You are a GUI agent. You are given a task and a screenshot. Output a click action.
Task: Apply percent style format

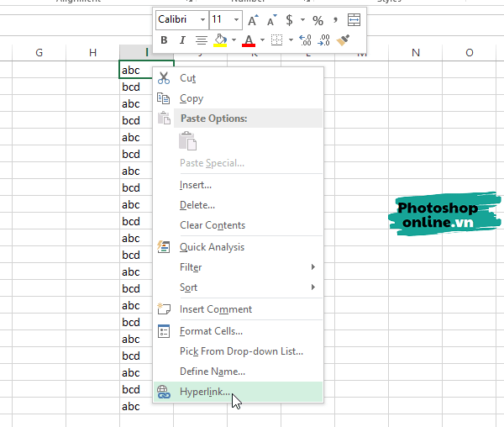pos(318,20)
